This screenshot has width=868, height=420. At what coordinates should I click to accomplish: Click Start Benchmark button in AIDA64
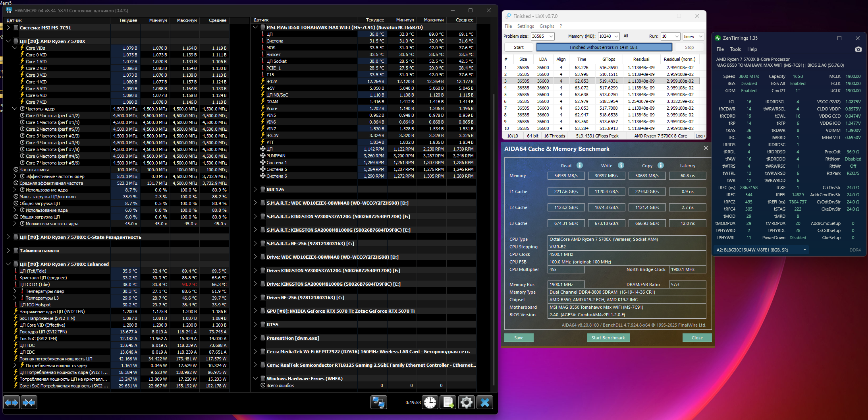608,338
